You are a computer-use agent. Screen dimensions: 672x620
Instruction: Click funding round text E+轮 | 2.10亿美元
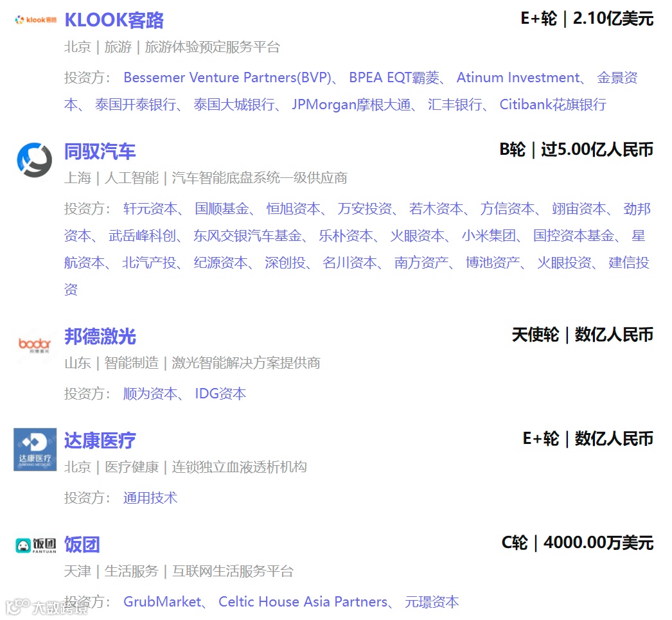(x=587, y=19)
